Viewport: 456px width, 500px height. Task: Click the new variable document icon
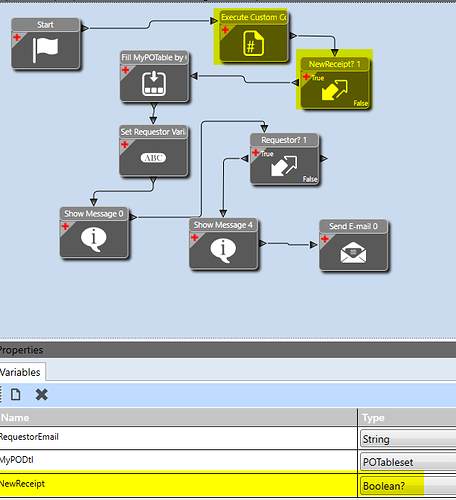click(x=16, y=394)
